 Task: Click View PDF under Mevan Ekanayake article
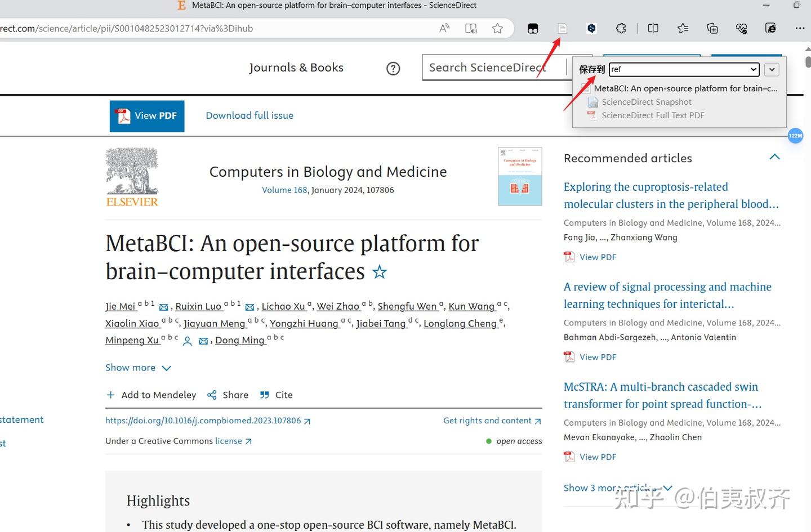(590, 457)
